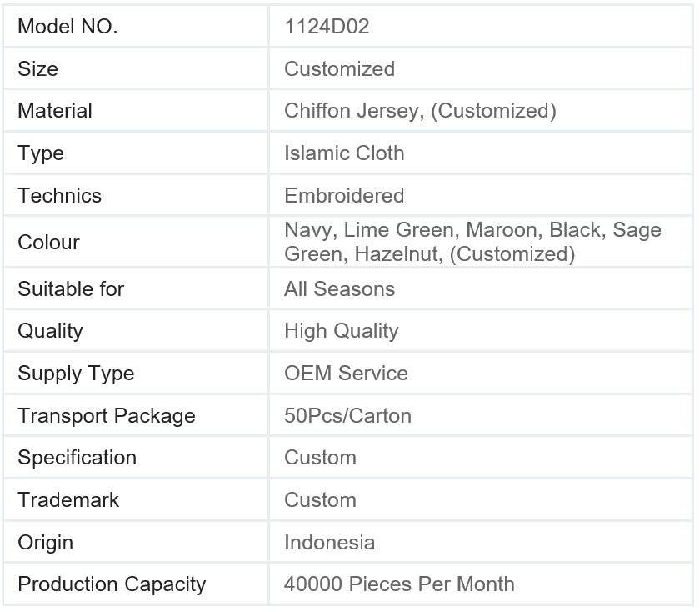Click the Origin row label
The width and height of the screenshot is (700, 612).
[x=45, y=543]
